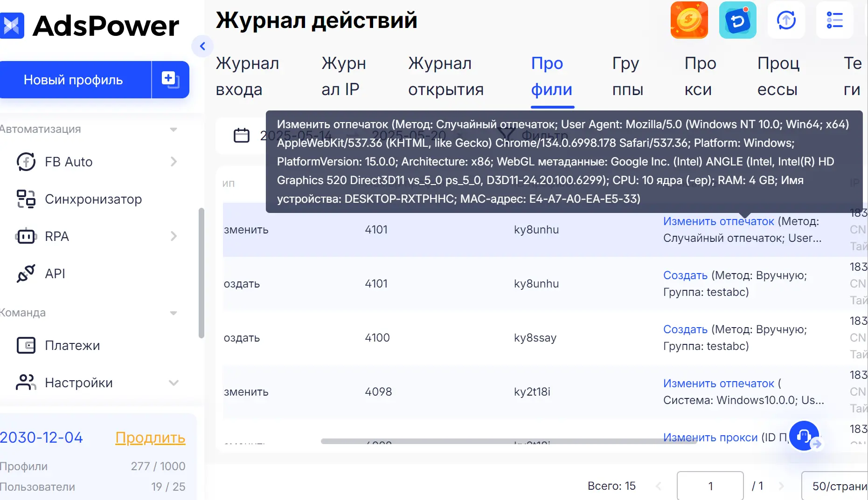Open the task list icon
This screenshot has width=868, height=500.
pyautogui.click(x=835, y=20)
